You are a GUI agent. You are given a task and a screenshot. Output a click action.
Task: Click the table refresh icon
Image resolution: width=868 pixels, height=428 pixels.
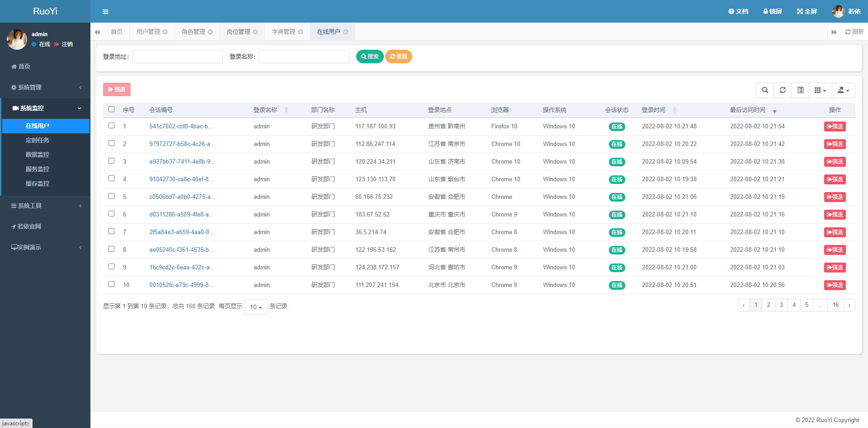(x=783, y=90)
